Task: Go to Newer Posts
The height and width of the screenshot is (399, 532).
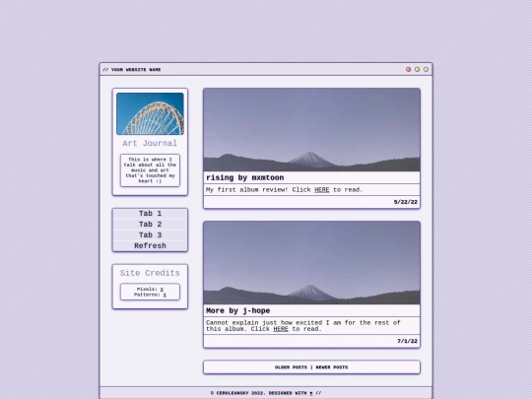Action: [332, 367]
